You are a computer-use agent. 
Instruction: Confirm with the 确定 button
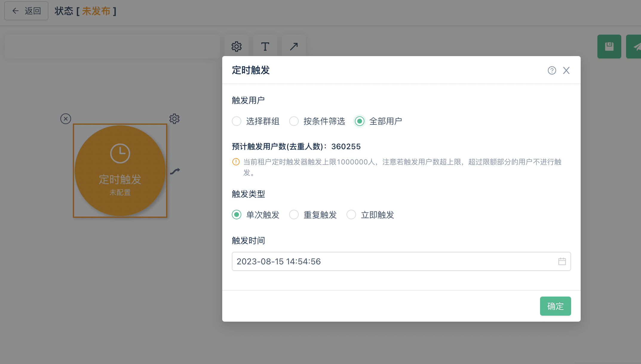pos(556,306)
